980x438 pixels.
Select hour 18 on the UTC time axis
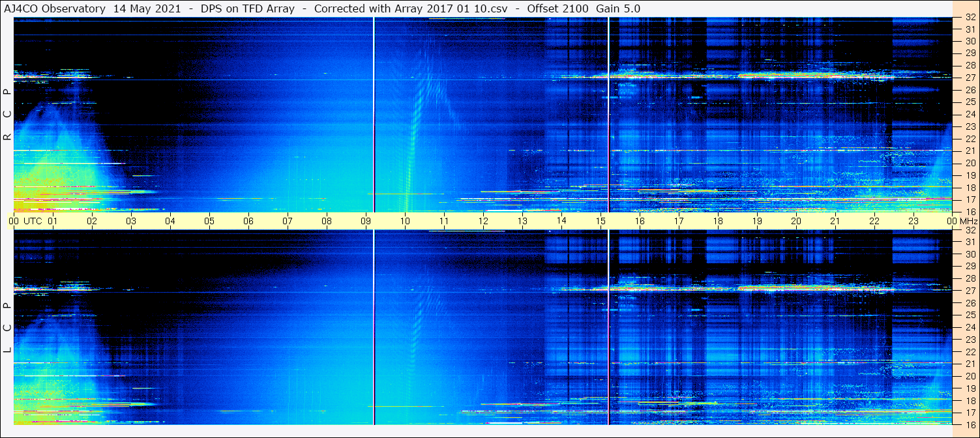(x=718, y=221)
